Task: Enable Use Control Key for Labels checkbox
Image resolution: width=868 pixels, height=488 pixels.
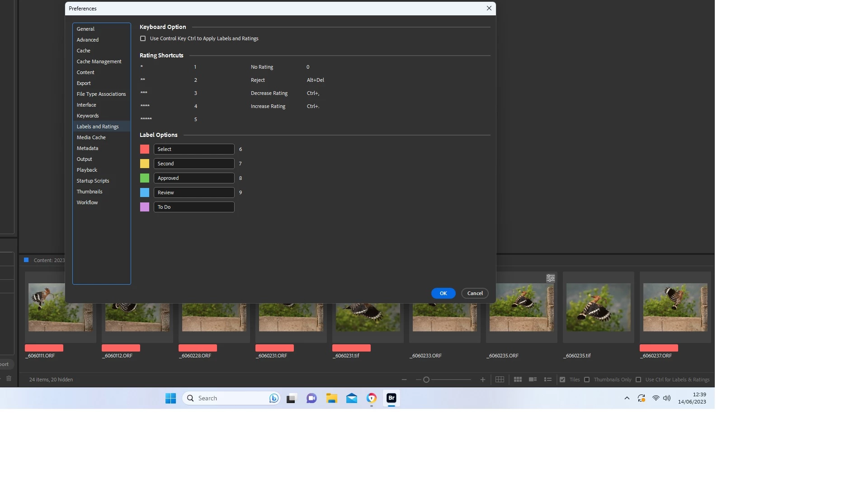Action: (x=143, y=39)
